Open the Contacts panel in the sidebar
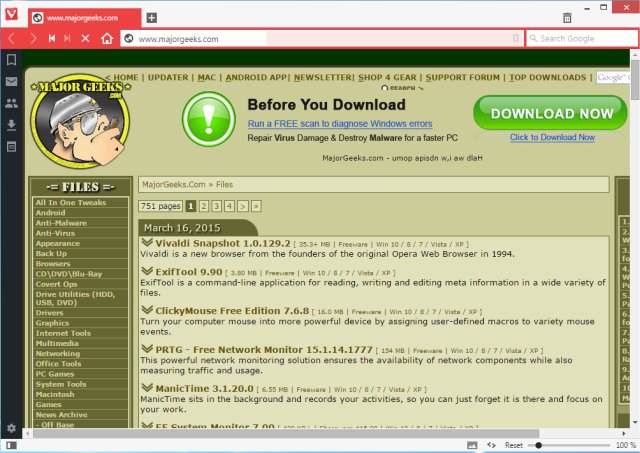 tap(11, 103)
